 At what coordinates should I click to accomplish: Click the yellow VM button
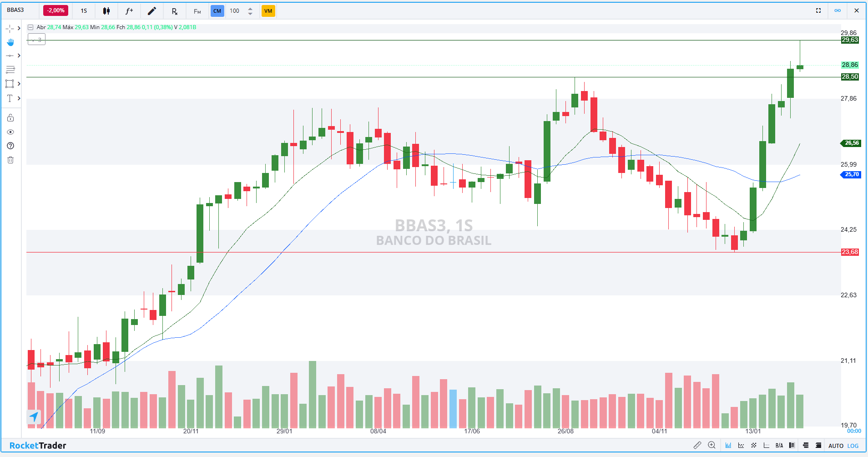268,11
